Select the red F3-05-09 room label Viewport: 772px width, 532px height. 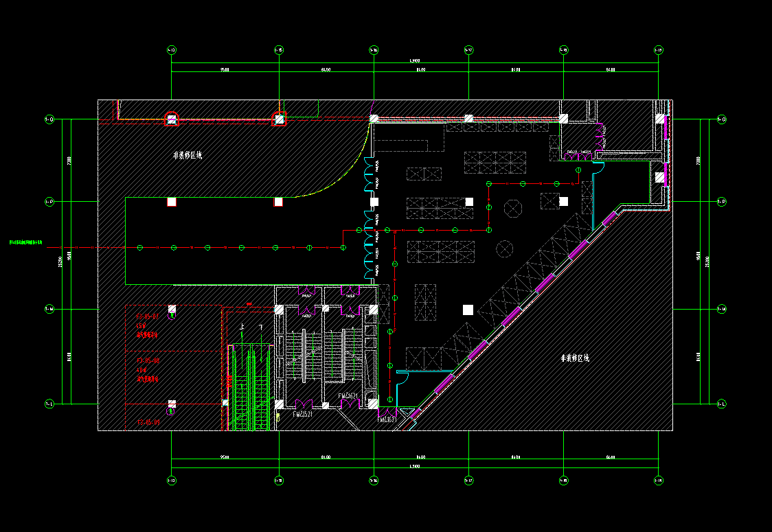[x=148, y=422]
